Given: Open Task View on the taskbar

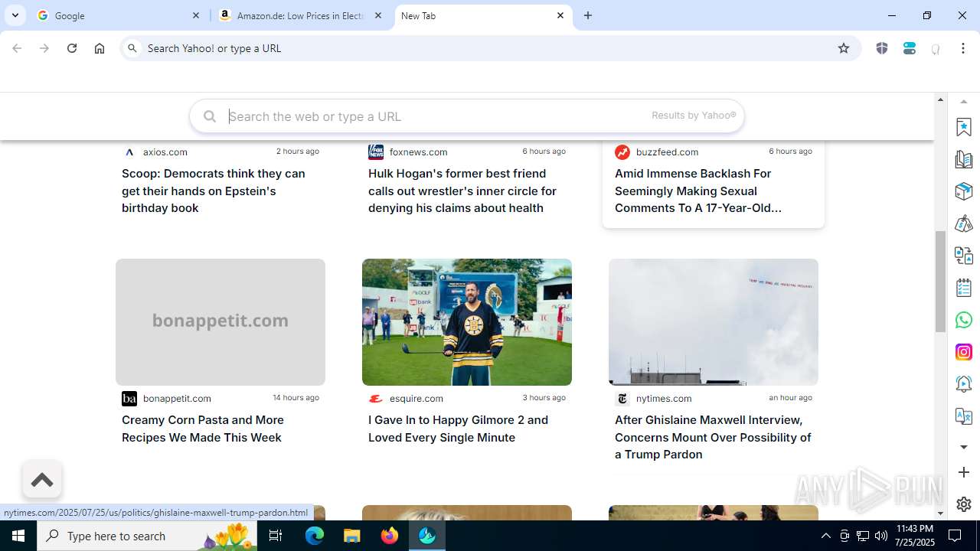Looking at the screenshot, I should (x=276, y=536).
